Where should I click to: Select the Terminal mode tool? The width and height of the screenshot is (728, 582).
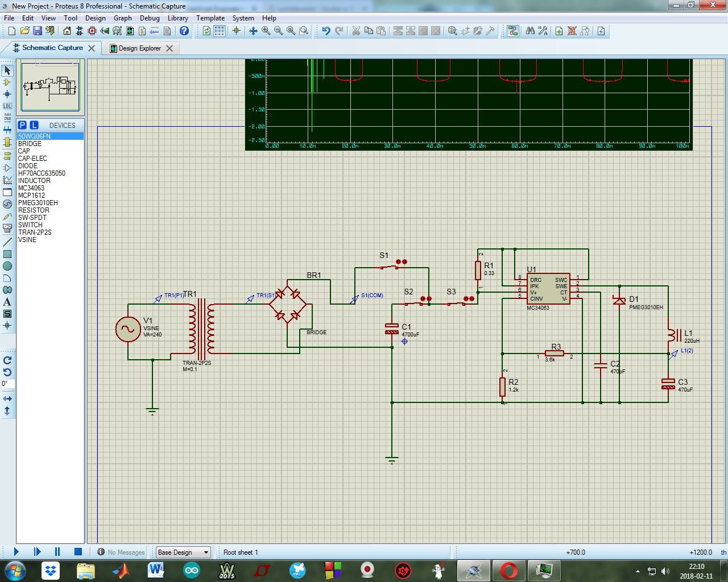click(x=7, y=155)
